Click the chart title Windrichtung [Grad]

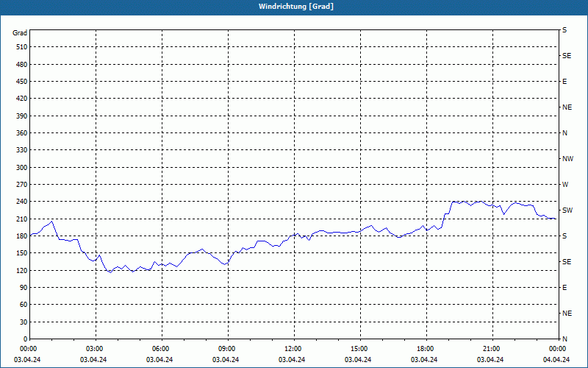296,7
